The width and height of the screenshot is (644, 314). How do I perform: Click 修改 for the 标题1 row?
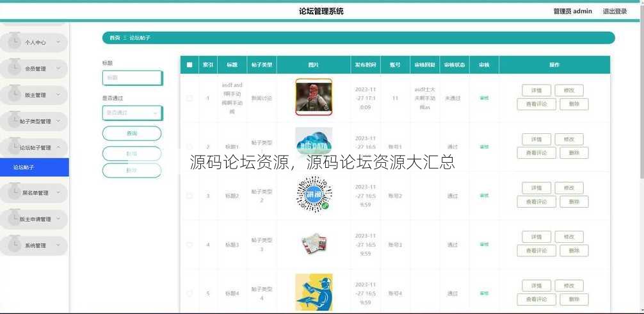569,139
